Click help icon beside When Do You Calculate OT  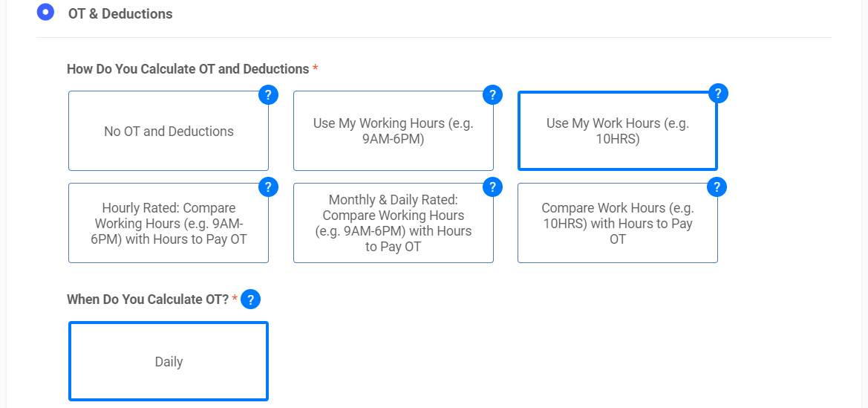click(251, 299)
